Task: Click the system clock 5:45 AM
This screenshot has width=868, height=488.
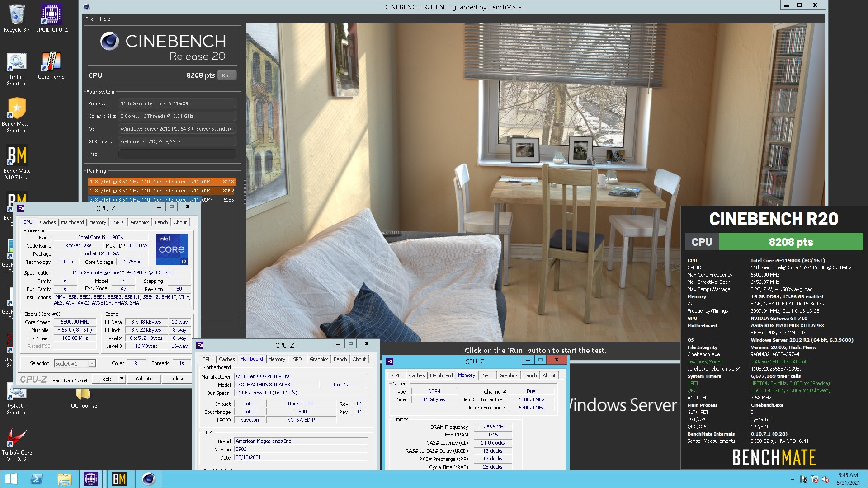Action: click(848, 475)
